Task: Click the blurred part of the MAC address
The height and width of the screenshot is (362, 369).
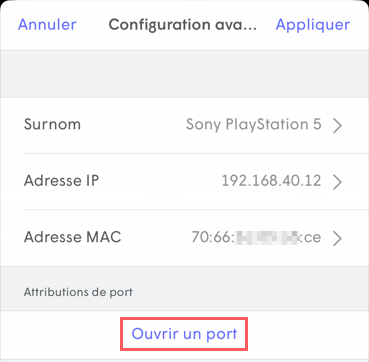Action: click(268, 237)
